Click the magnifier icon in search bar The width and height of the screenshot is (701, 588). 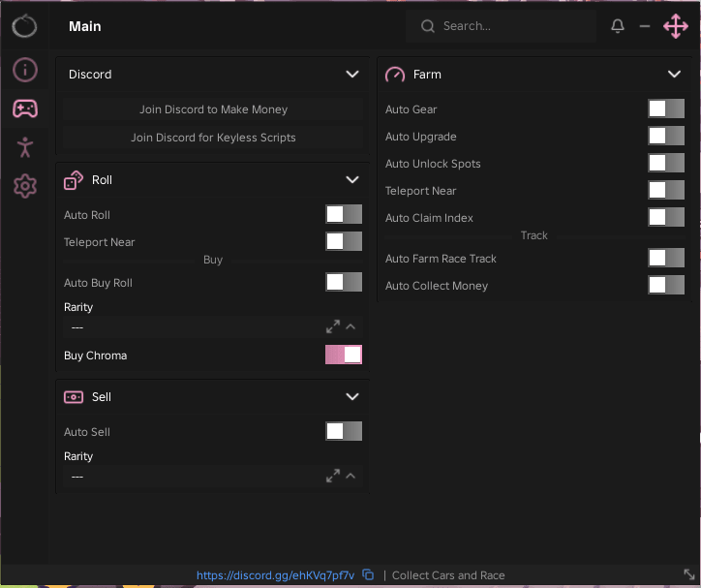[427, 26]
